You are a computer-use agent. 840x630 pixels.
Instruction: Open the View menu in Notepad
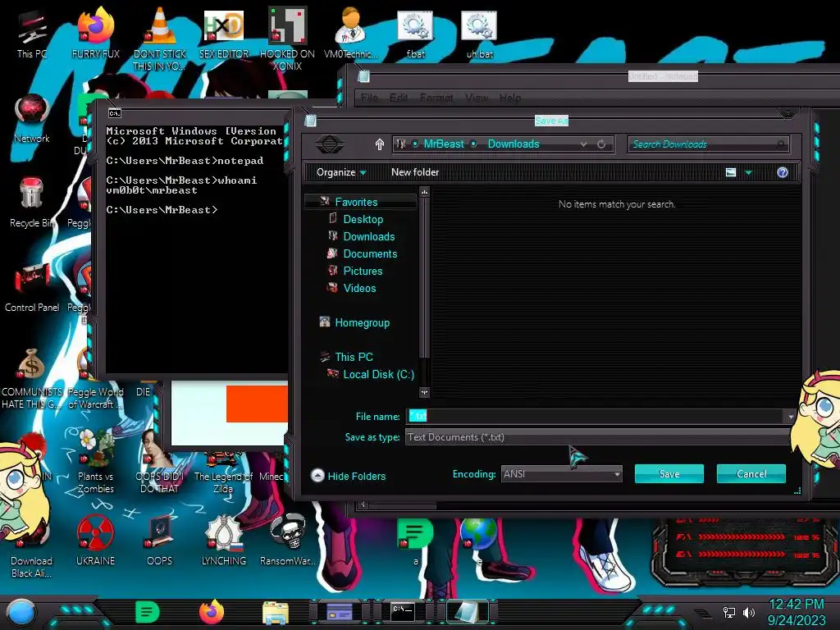477,98
